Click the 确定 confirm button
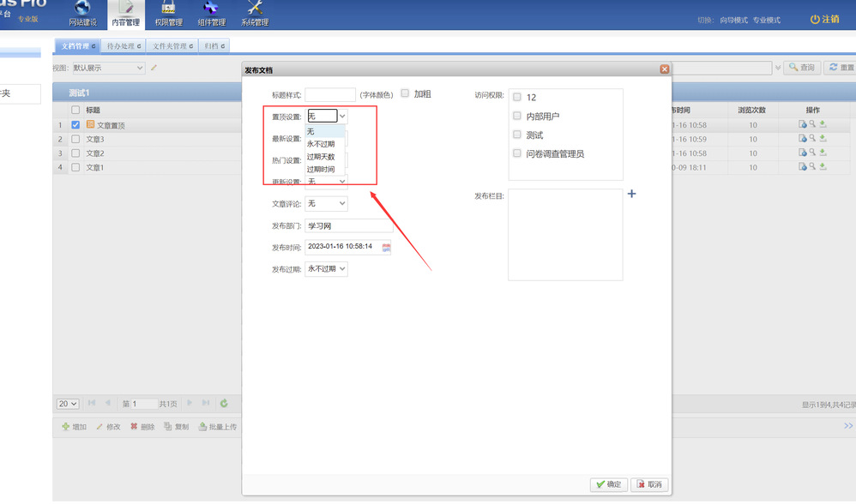This screenshot has height=504, width=856. tap(609, 484)
